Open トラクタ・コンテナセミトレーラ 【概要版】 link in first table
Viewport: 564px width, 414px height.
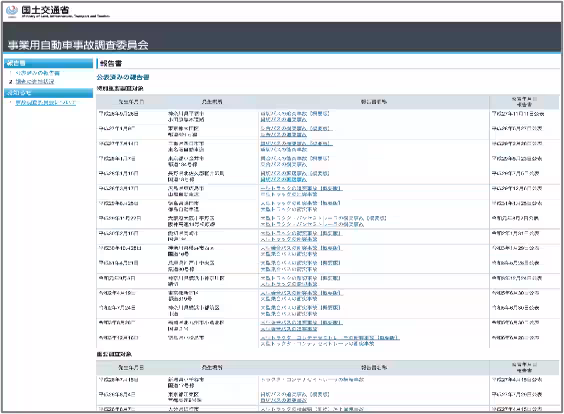(330, 338)
